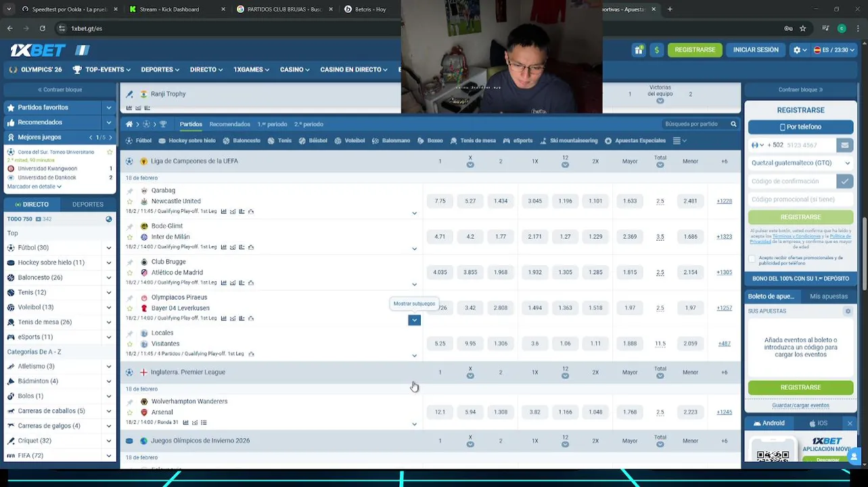Viewport: 868px width, 487px height.
Task: Filter by Tenis sport
Action: [x=279, y=141]
